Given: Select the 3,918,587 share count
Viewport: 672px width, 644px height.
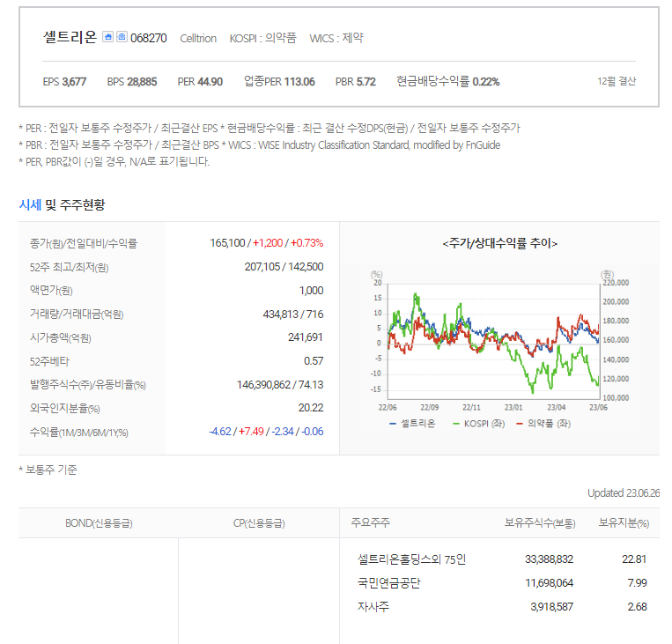Looking at the screenshot, I should pos(551,607).
